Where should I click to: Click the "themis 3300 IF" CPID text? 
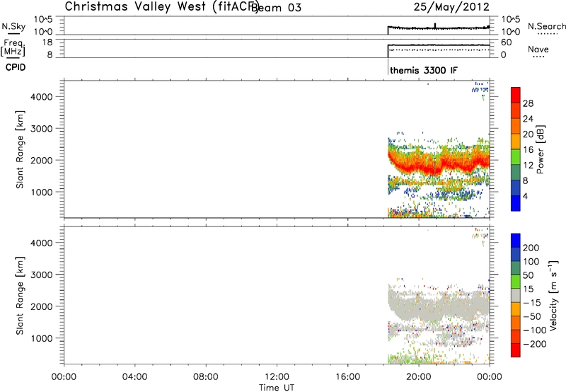point(424,70)
